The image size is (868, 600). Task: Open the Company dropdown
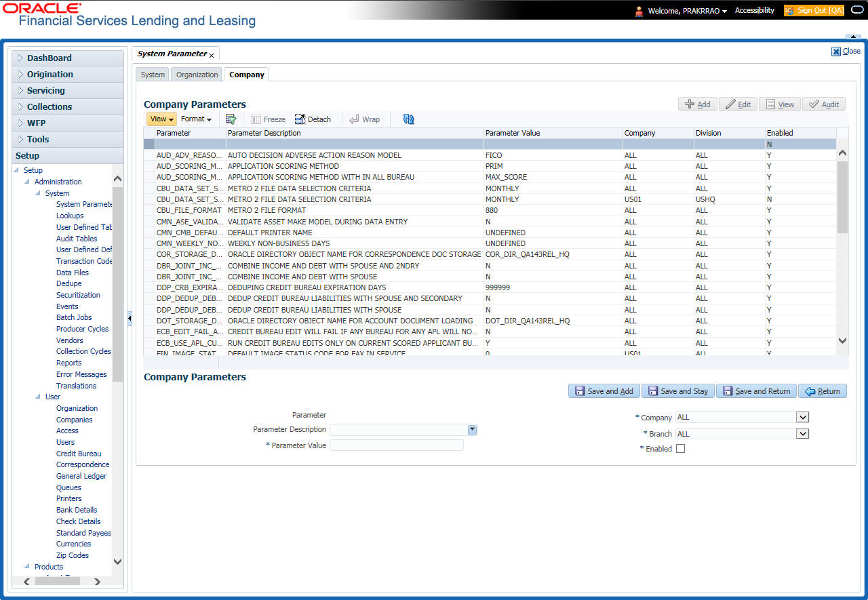coord(803,418)
